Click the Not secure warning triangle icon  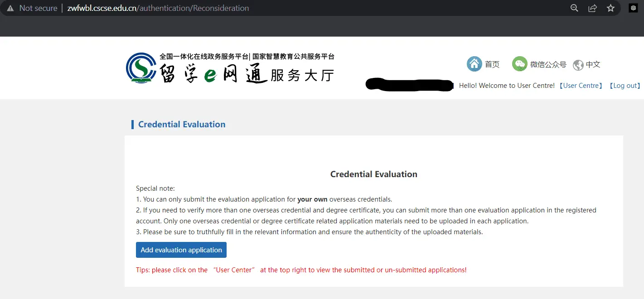[10, 8]
